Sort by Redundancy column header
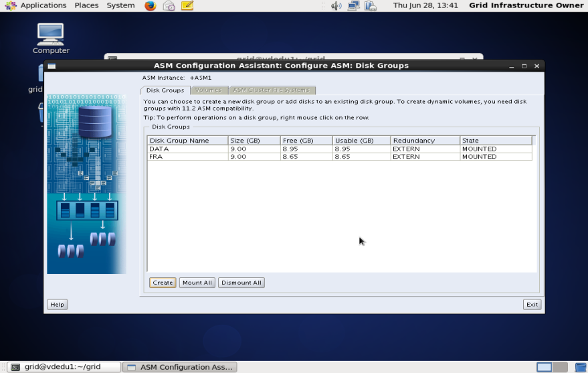588x373 pixels. pyautogui.click(x=425, y=141)
